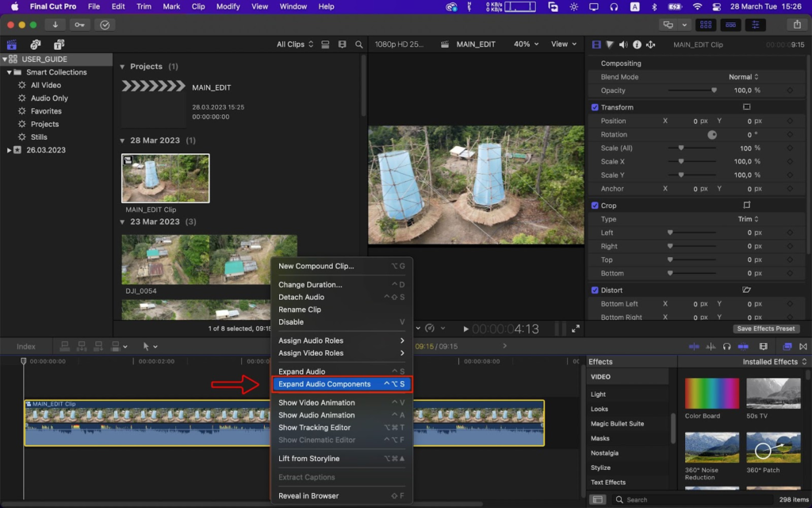Toggle timeline snapping
This screenshot has height=508, width=812.
click(x=743, y=346)
